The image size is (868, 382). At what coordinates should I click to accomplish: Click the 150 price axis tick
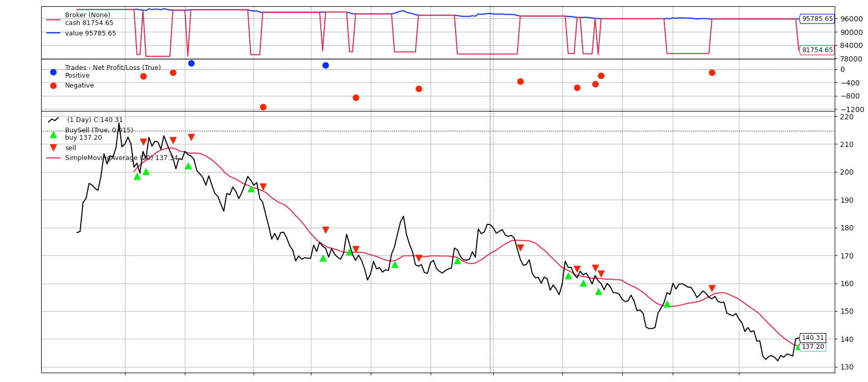tap(847, 311)
